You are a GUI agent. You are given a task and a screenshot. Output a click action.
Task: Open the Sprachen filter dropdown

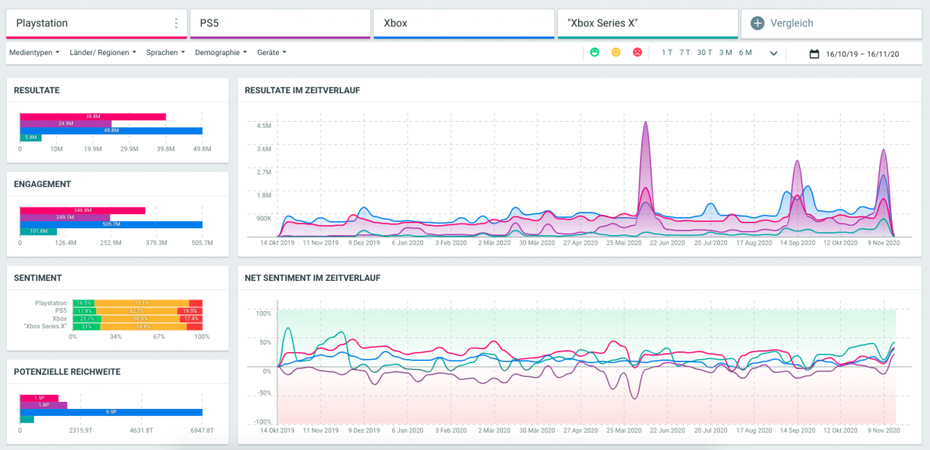pyautogui.click(x=165, y=52)
